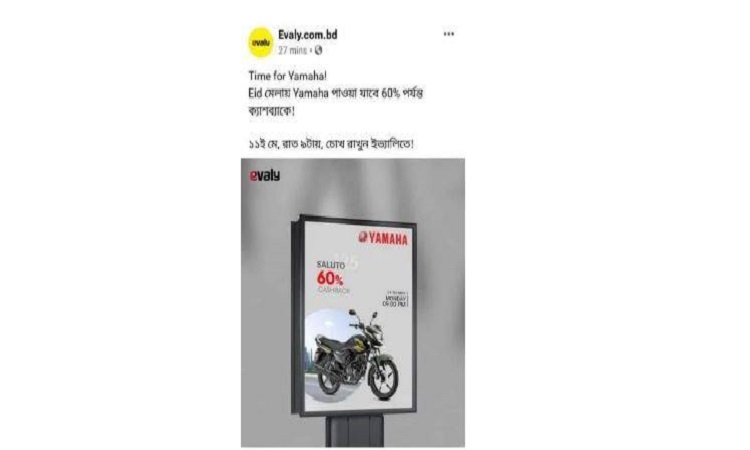Image resolution: width=750 pixels, height=450 pixels.
Task: Click the red evaly logo in the ad image
Action: pos(265,176)
